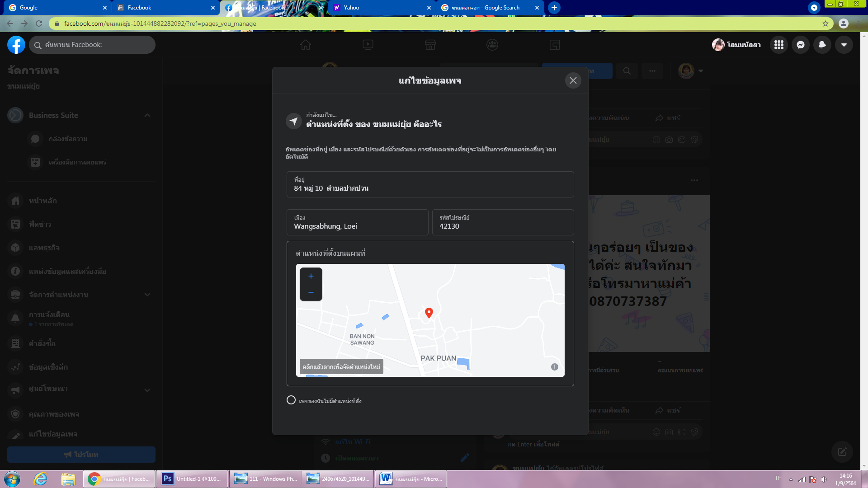Edit the postal code 42130 field
This screenshot has width=868, height=488.
503,222
